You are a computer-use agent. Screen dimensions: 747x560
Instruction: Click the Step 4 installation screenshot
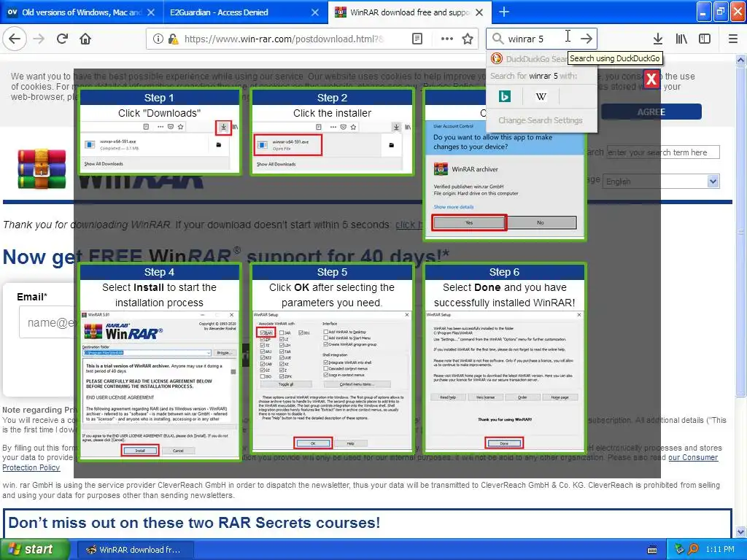[x=159, y=385]
